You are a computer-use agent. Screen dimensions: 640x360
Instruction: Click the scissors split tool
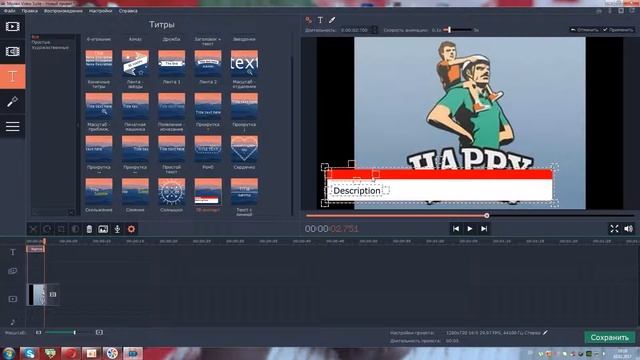tap(33, 229)
